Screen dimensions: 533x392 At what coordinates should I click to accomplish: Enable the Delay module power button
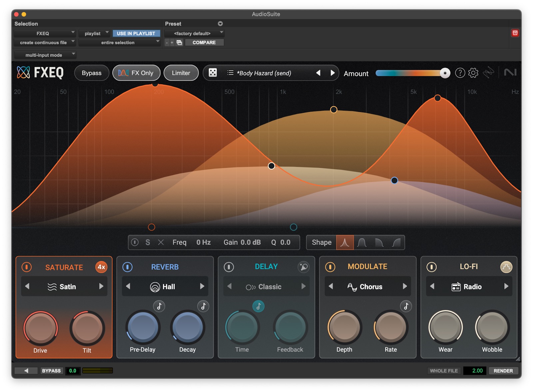point(229,267)
